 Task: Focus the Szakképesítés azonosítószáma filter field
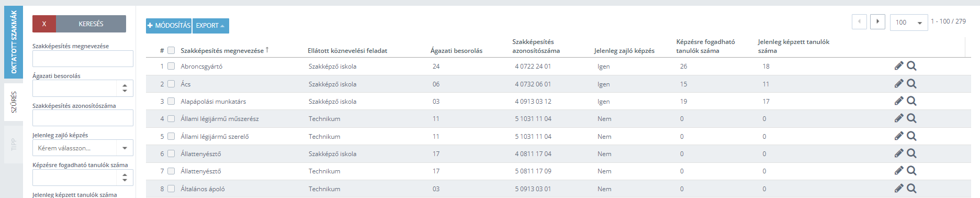pos(83,118)
